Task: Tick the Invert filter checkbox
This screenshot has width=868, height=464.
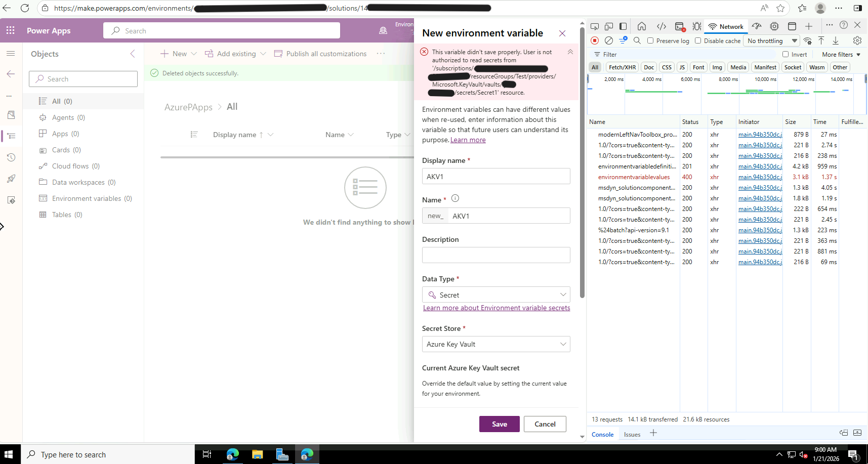Action: coord(786,54)
